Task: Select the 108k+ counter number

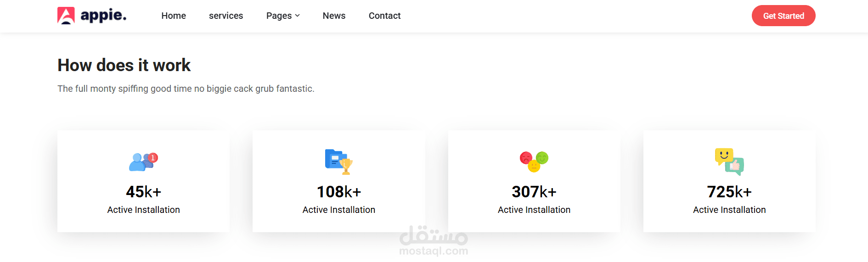Action: pos(339,192)
